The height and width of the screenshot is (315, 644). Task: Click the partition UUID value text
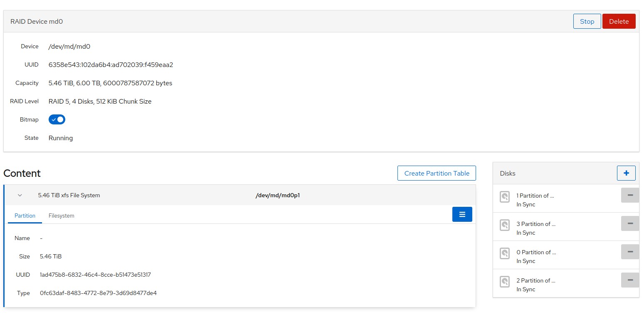click(x=95, y=275)
